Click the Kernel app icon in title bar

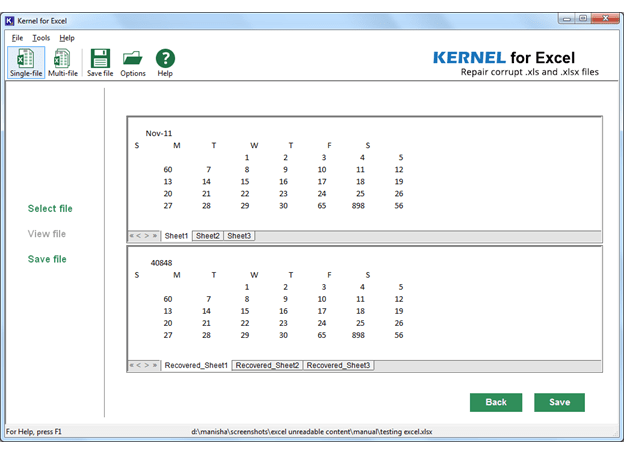tap(10, 21)
